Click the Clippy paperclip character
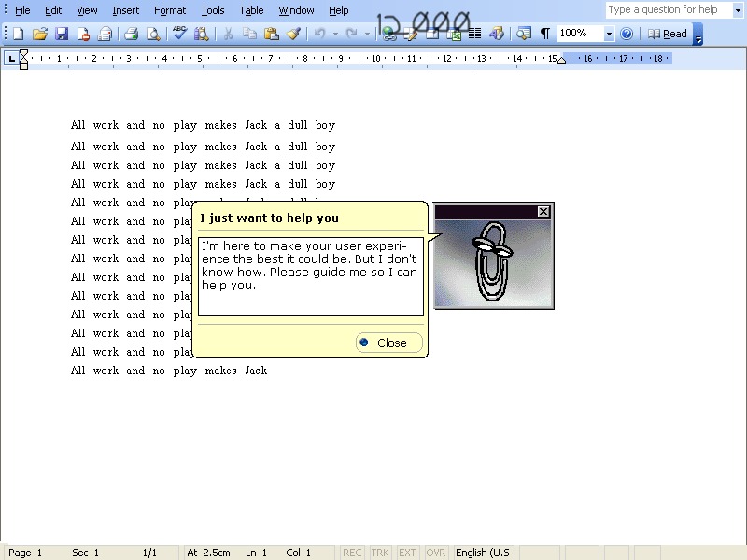This screenshot has width=747, height=560. click(x=493, y=261)
